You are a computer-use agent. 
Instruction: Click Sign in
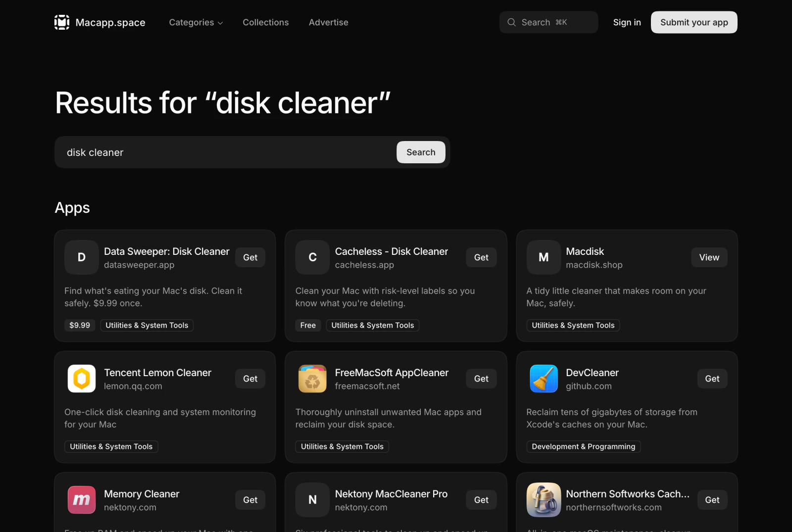[627, 22]
